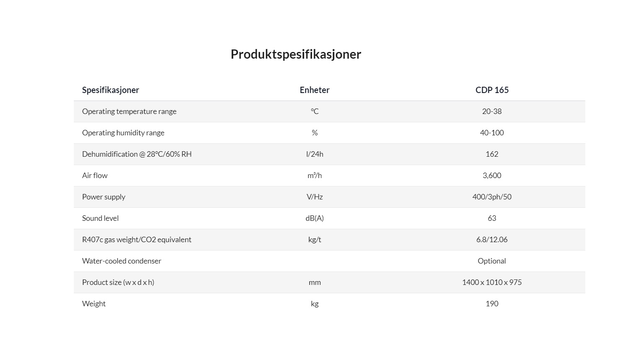
Task: Click the CDP 165 column header
Action: [492, 90]
